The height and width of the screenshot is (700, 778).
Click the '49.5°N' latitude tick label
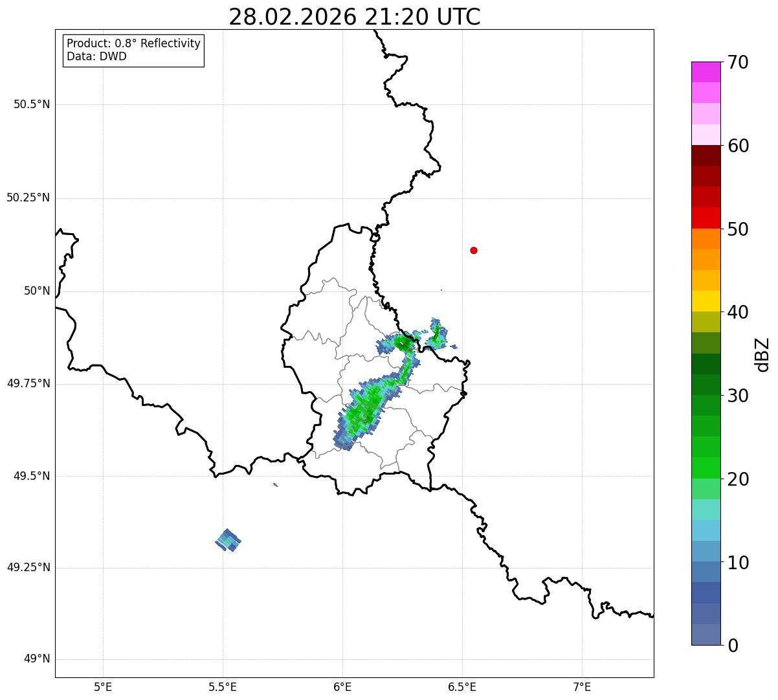(32, 476)
